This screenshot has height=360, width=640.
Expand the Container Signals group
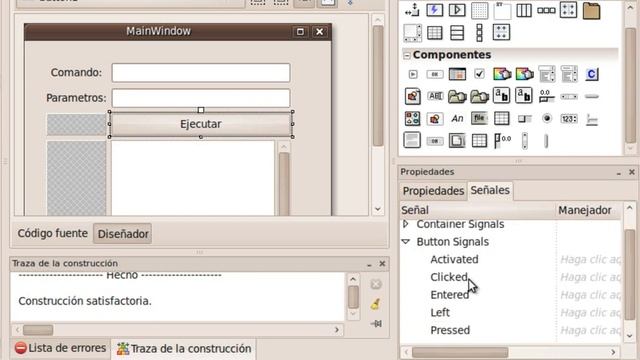tap(406, 224)
